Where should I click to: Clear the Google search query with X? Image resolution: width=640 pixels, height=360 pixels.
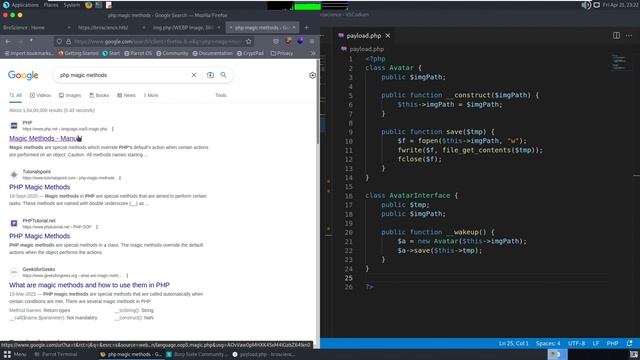pyautogui.click(x=194, y=75)
